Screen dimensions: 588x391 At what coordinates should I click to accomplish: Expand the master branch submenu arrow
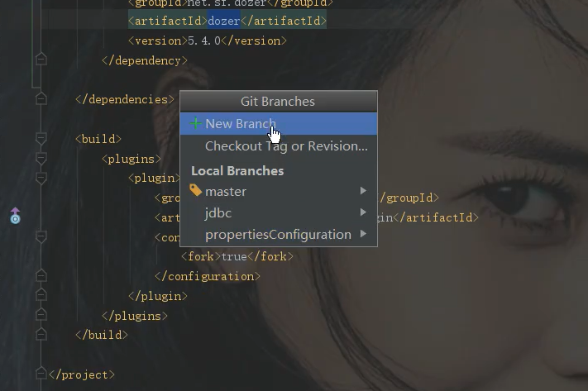click(363, 191)
